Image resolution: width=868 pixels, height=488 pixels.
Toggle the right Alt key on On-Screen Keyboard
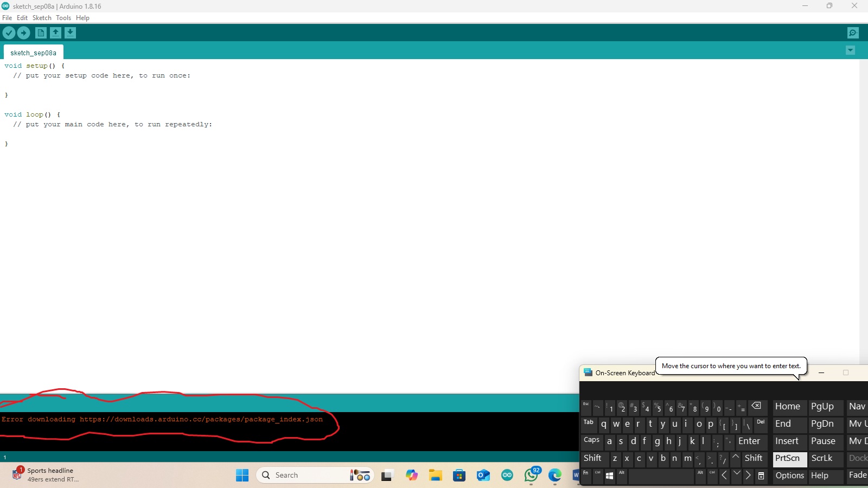[700, 476]
